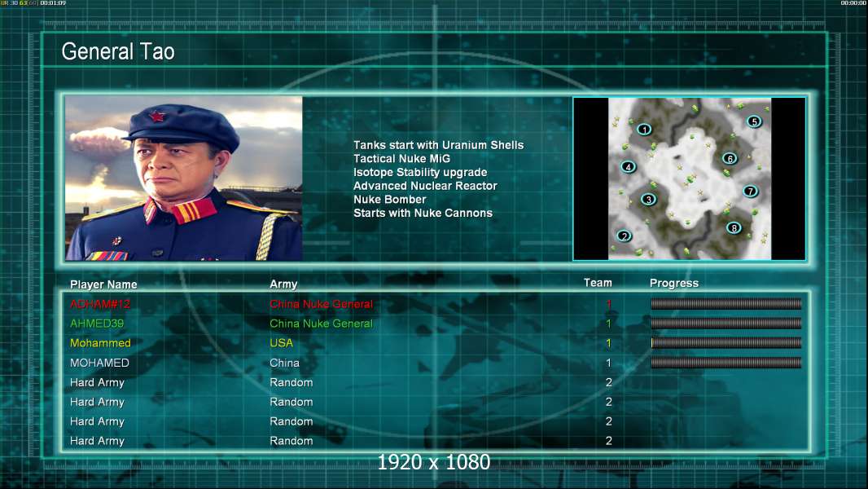Click the MOHAMED loading progress bar
The width and height of the screenshot is (868, 489).
pos(726,363)
